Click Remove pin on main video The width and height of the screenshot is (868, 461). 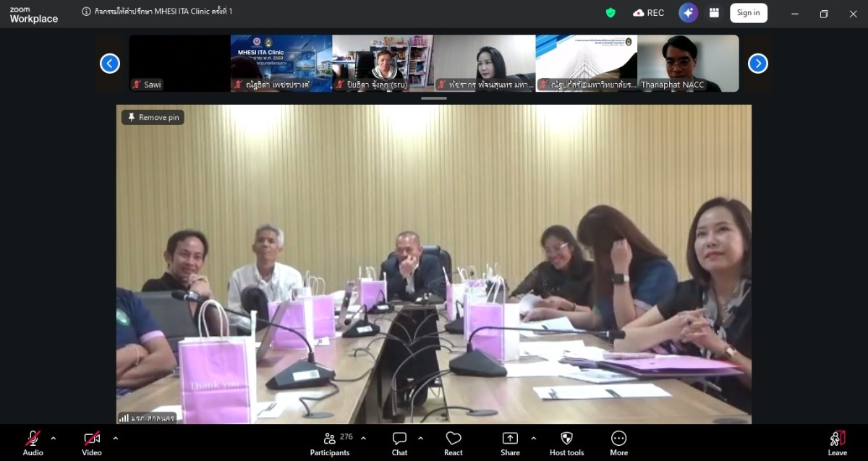tap(153, 117)
